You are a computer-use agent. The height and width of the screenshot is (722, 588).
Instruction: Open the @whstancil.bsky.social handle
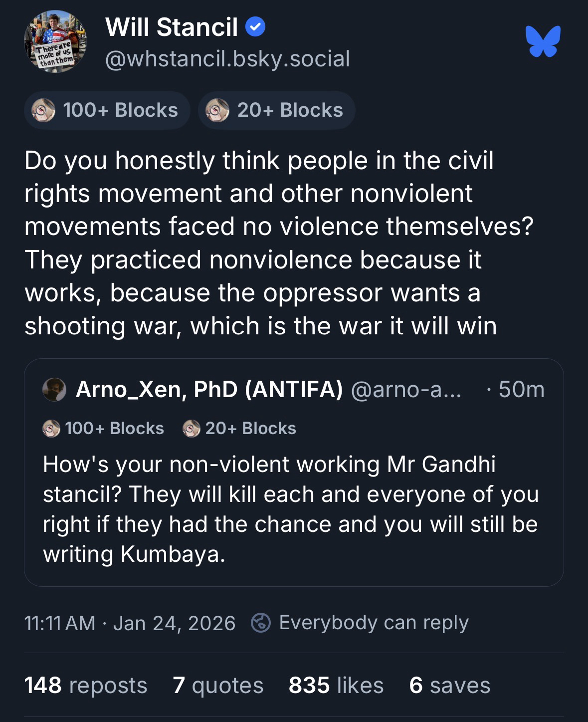(x=227, y=59)
